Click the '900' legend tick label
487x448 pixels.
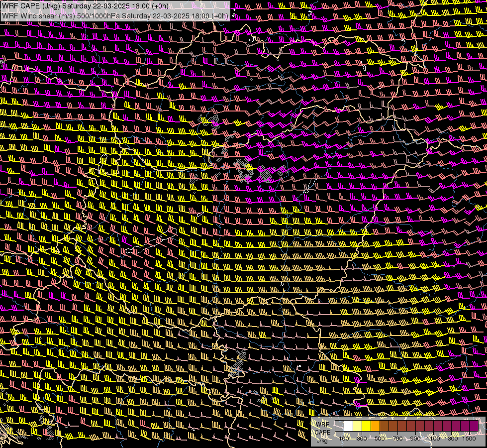415,439
